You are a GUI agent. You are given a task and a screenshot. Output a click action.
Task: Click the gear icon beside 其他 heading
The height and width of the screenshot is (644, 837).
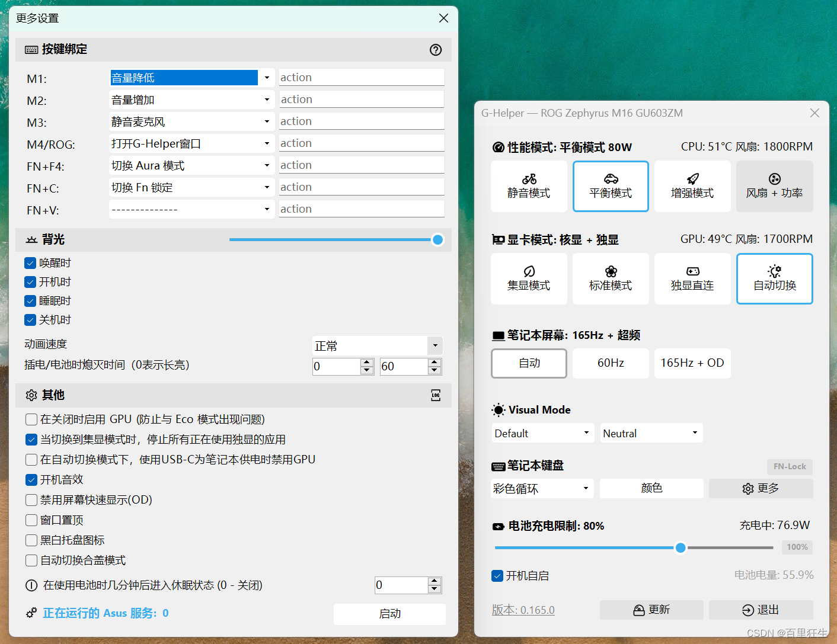pos(31,395)
